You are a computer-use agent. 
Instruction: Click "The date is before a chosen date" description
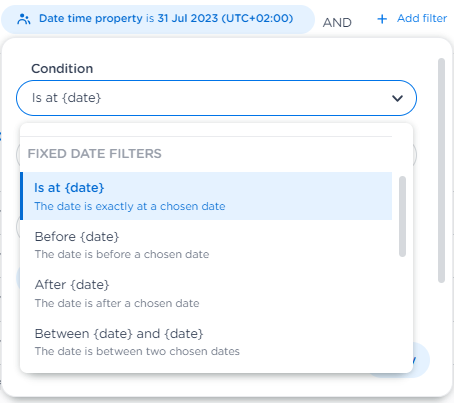122,254
